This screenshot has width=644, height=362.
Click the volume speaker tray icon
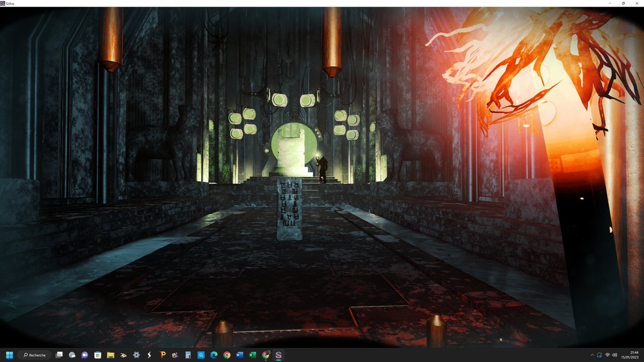coord(614,355)
